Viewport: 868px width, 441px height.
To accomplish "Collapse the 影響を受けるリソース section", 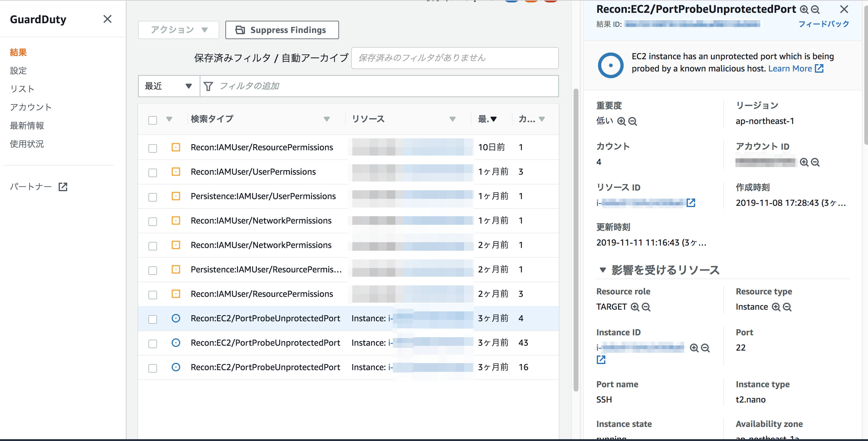I will click(x=603, y=270).
